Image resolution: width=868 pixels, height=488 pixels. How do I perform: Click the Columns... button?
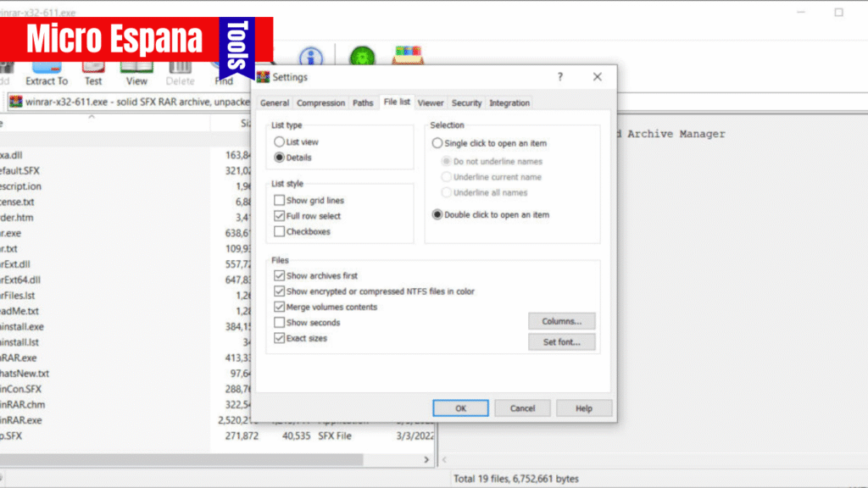tap(561, 321)
